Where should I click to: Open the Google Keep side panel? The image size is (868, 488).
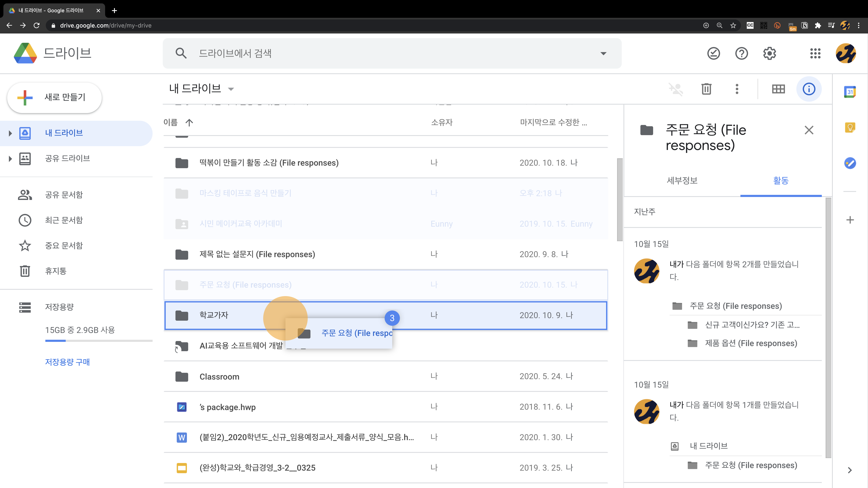pyautogui.click(x=850, y=127)
